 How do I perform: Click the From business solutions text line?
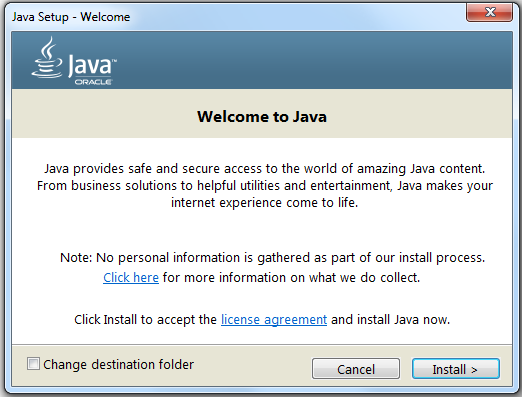pyautogui.click(x=264, y=186)
